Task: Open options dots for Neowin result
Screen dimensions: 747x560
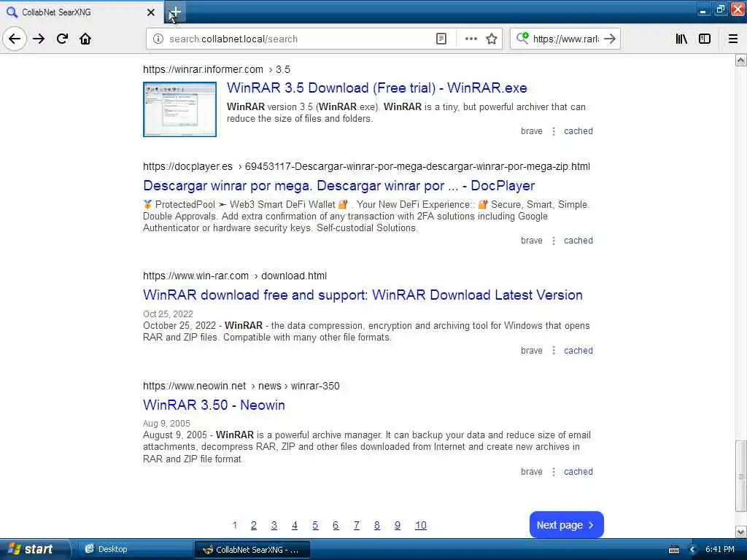Action: point(554,472)
